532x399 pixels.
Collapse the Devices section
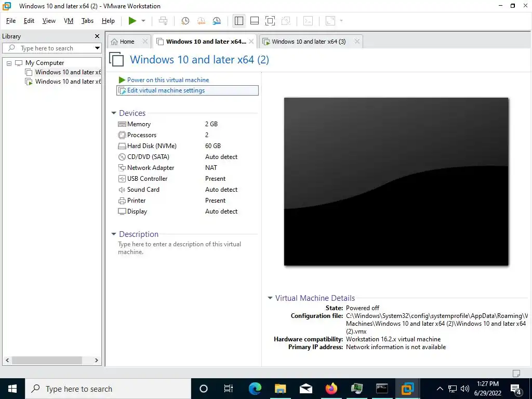pos(114,113)
